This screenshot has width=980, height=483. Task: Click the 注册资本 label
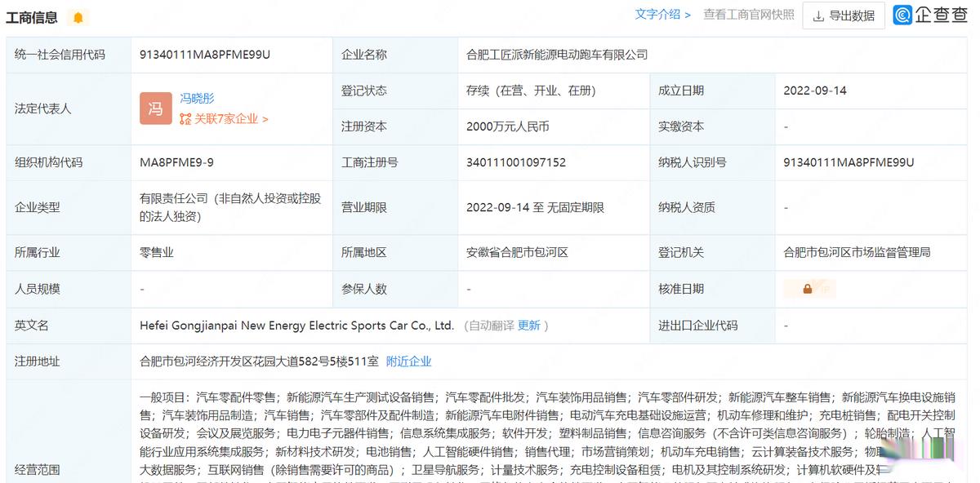(364, 126)
